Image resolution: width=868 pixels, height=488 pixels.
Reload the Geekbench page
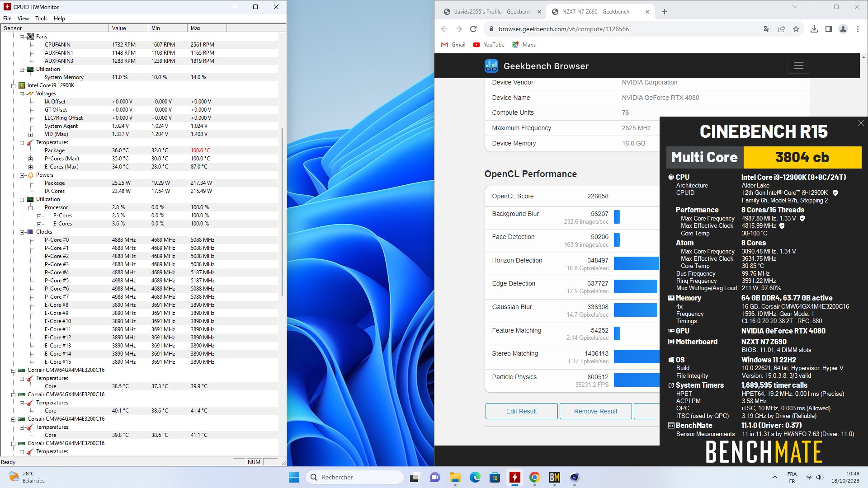473,29
